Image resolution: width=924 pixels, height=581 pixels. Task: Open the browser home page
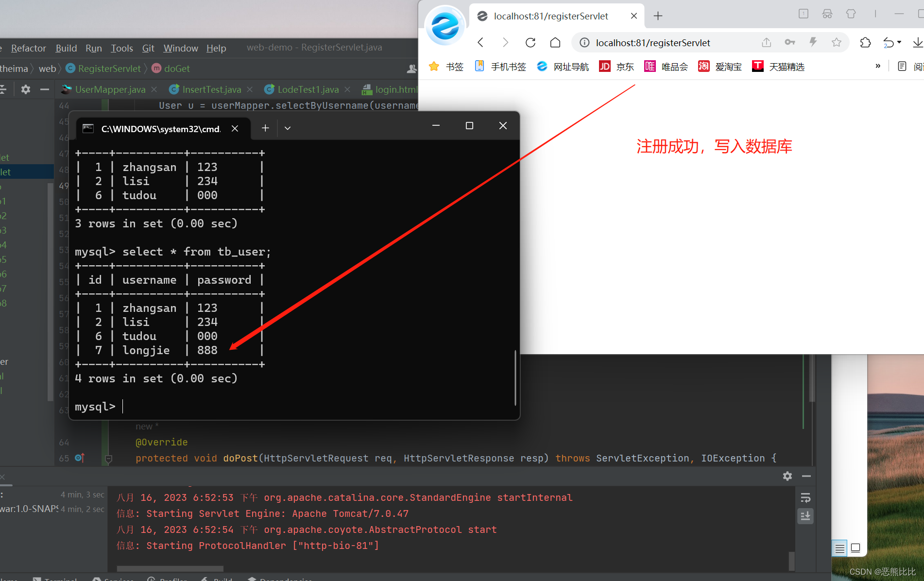(555, 43)
